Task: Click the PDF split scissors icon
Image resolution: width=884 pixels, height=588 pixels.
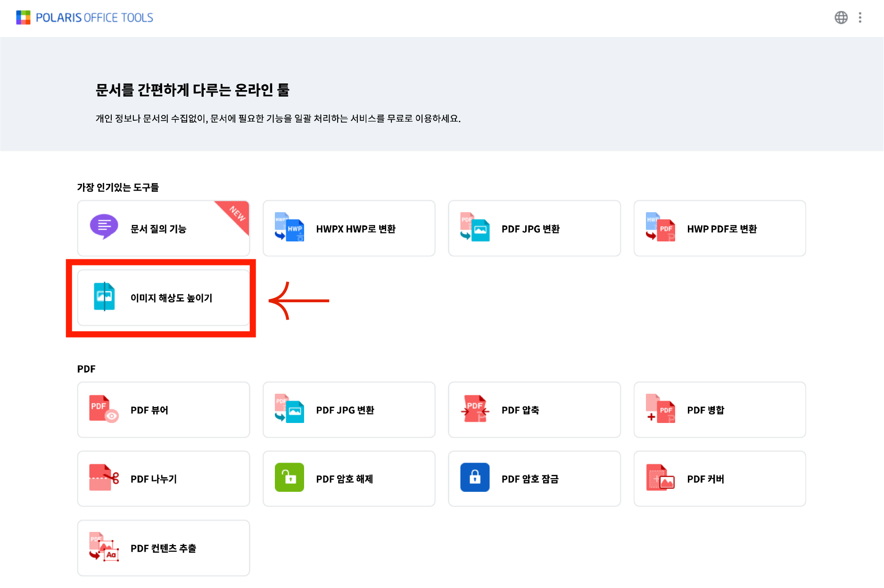Action: click(104, 477)
